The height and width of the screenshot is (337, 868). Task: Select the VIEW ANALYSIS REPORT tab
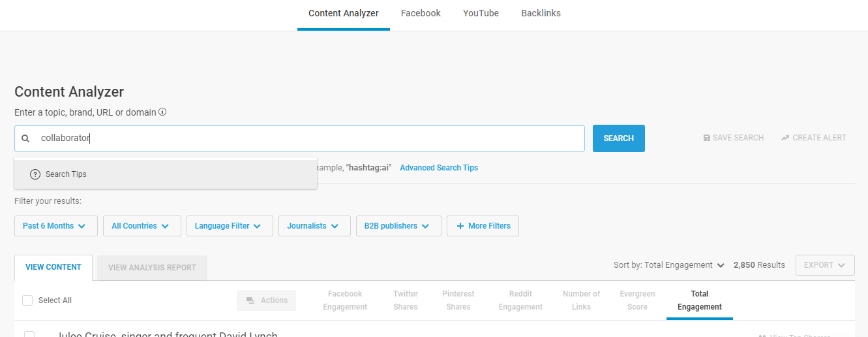tap(152, 268)
